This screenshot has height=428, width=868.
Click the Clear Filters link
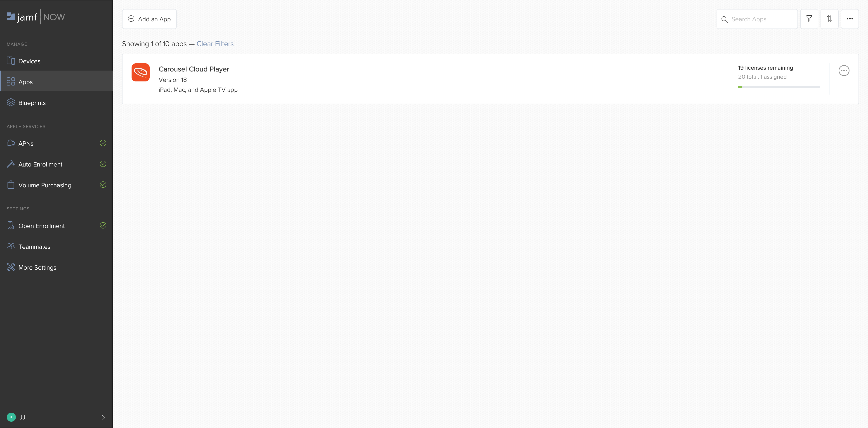tap(215, 44)
